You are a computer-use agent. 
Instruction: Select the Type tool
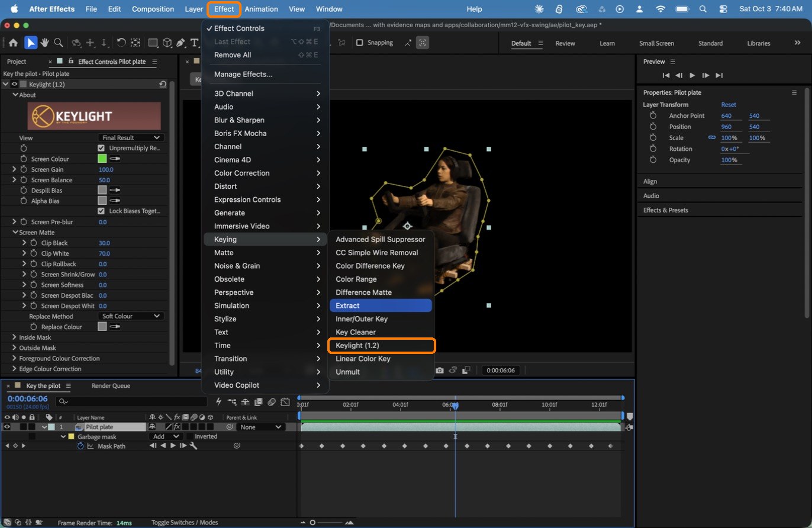pos(194,43)
